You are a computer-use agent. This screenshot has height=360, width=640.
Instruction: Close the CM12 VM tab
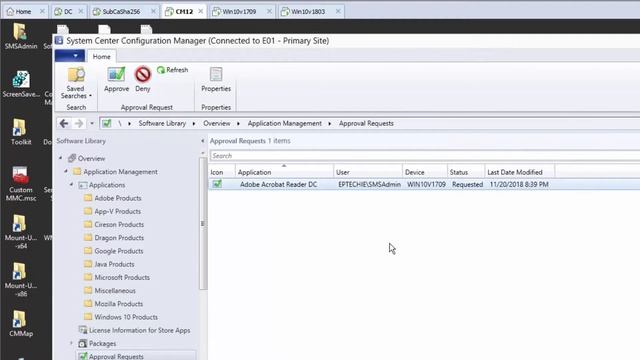click(200, 11)
